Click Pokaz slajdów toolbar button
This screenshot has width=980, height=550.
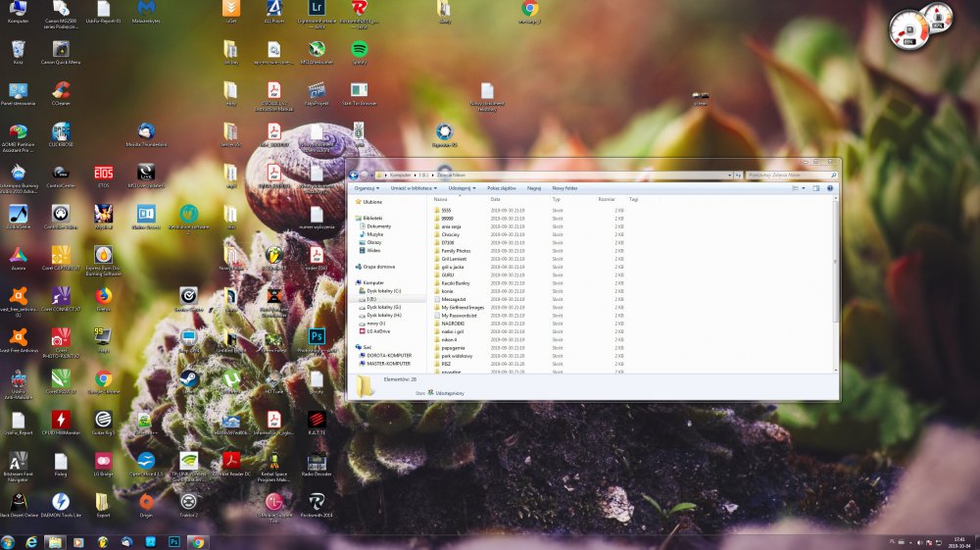[x=502, y=188]
